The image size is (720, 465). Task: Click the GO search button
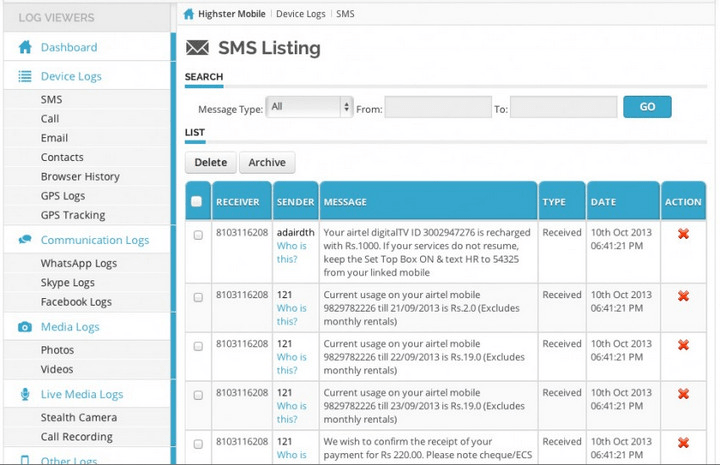pos(647,107)
